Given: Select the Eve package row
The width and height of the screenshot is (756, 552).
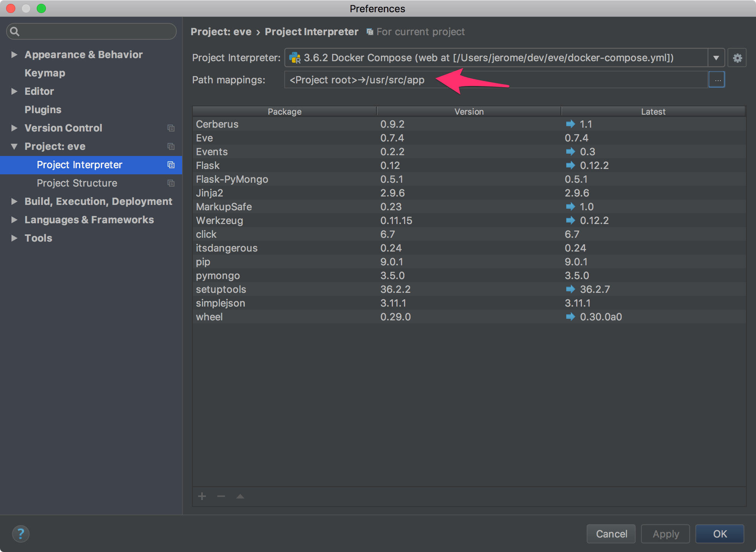Looking at the screenshot, I should [x=469, y=138].
